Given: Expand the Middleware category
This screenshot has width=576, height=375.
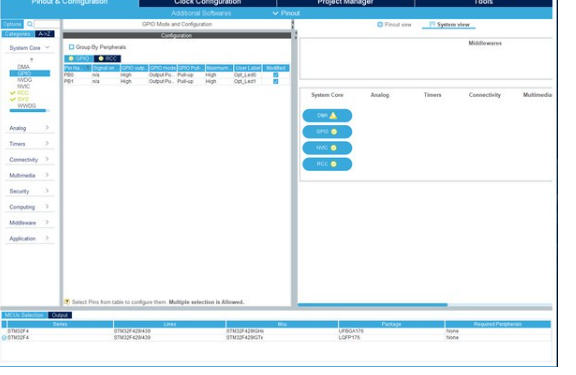Looking at the screenshot, I should tap(29, 223).
